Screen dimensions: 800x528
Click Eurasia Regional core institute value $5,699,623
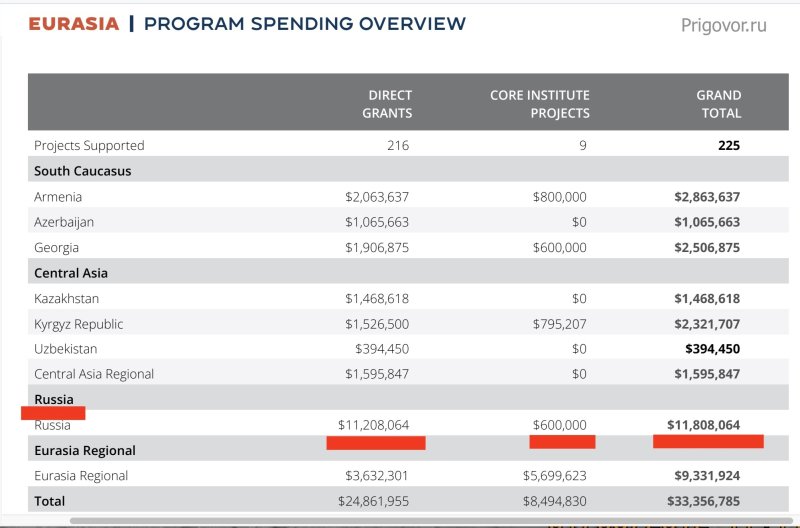click(555, 475)
